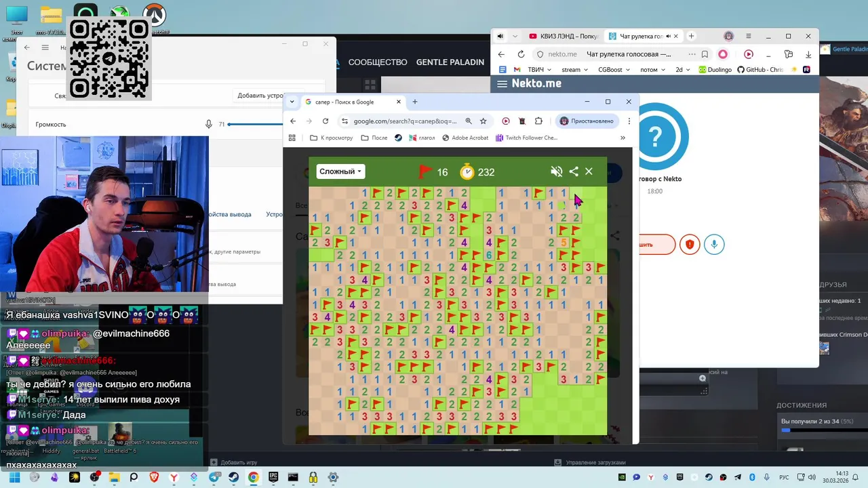Go back in the Chrome Google window
Viewport: 868px width, 488px height.
pos(293,121)
